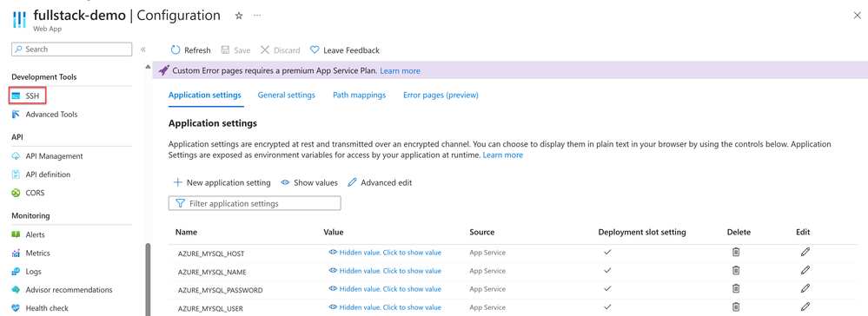The height and width of the screenshot is (316, 868).
Task: Open CORS in the API section
Action: pyautogui.click(x=28, y=193)
